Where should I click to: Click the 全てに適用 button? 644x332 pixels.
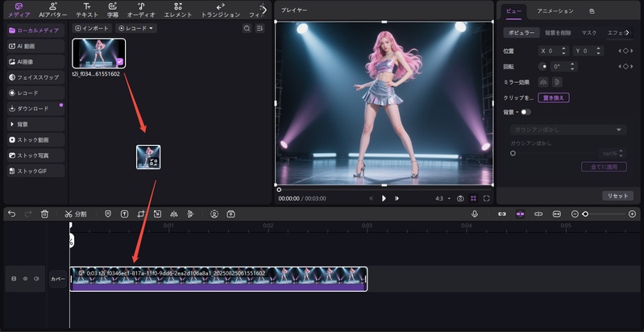(x=604, y=167)
